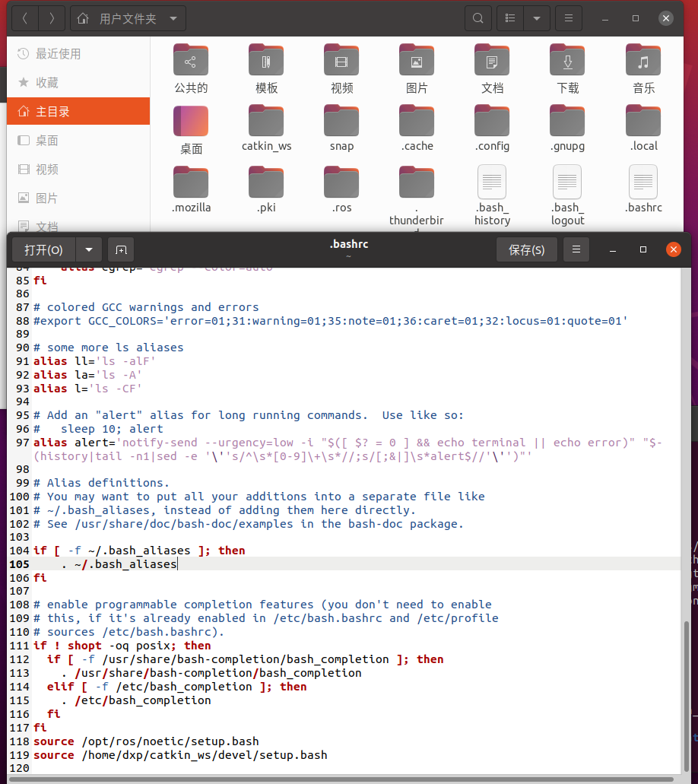The height and width of the screenshot is (784, 698).
Task: Click the 'colored GCC warnings' comment line
Action: pos(146,307)
